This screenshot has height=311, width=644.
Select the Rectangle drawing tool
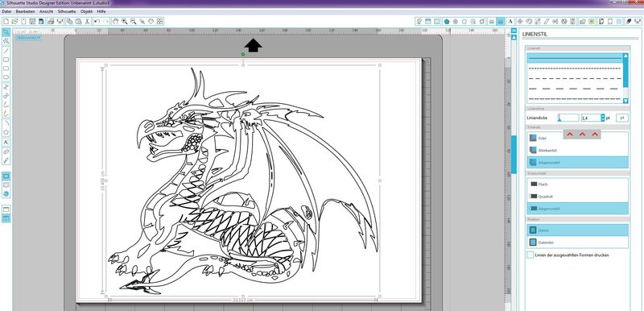tap(6, 60)
